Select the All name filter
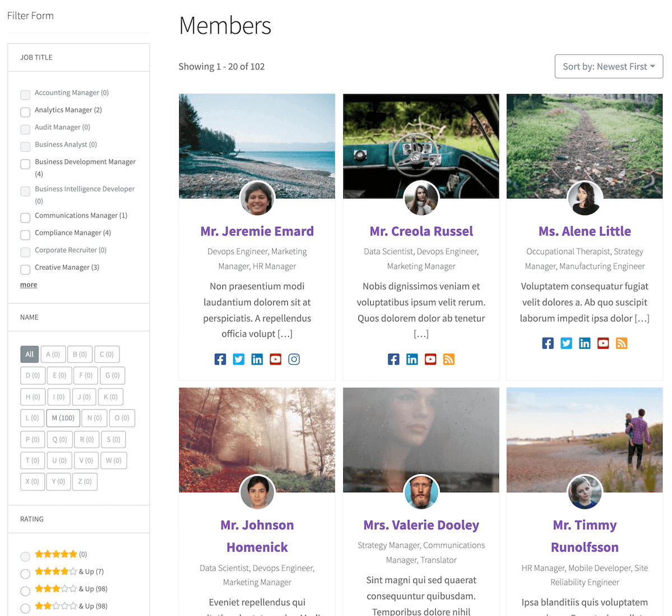Image resolution: width=672 pixels, height=616 pixels. click(30, 354)
